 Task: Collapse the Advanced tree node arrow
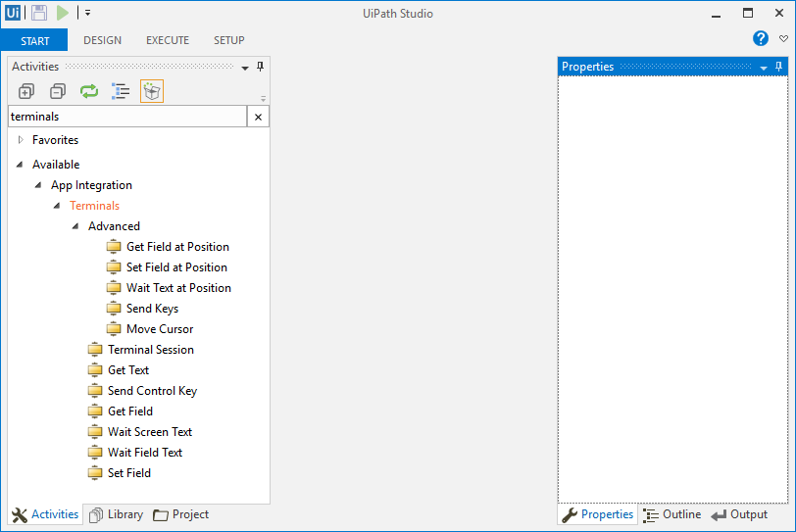[75, 226]
